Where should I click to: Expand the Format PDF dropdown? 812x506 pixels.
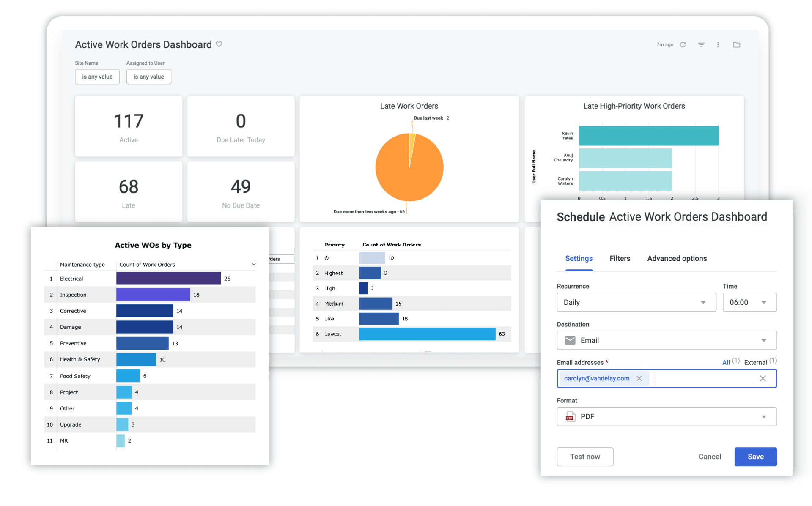[667, 416]
